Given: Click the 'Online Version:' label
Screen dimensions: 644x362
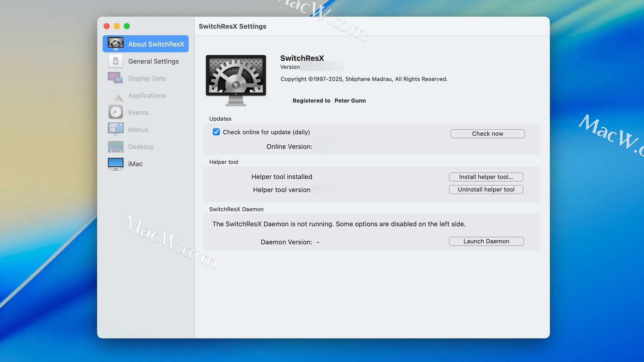Looking at the screenshot, I should point(289,146).
